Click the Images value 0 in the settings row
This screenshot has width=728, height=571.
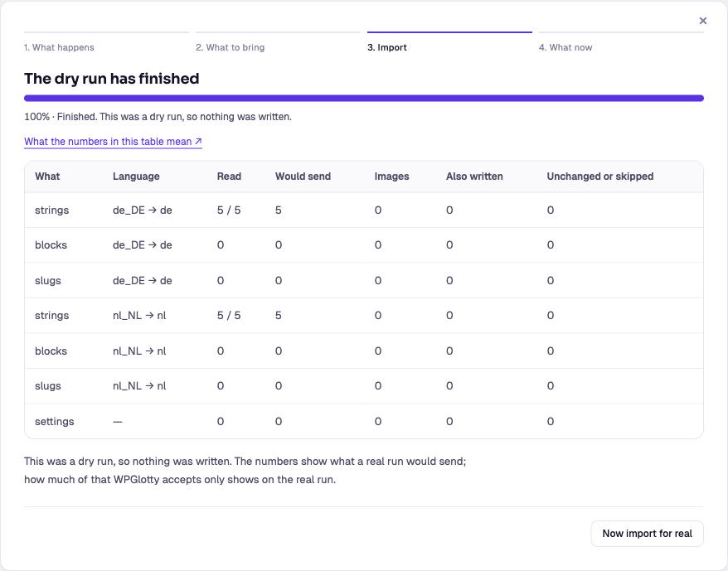point(378,422)
